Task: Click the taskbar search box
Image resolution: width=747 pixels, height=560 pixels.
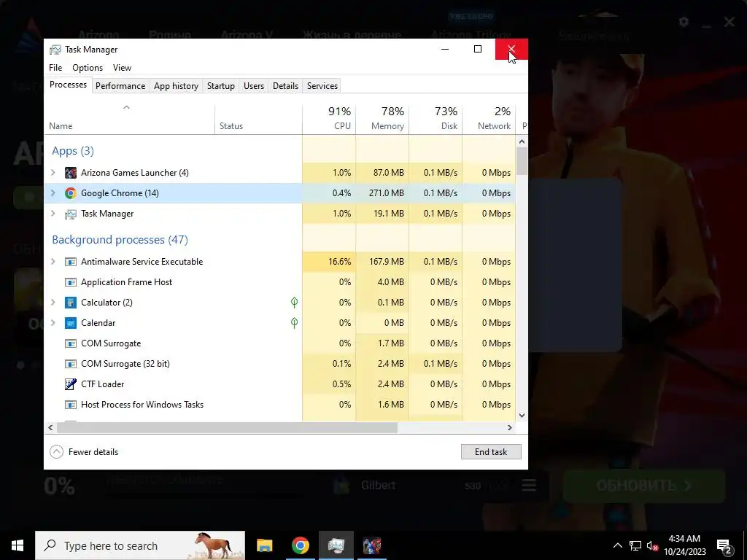Action: 140,545
